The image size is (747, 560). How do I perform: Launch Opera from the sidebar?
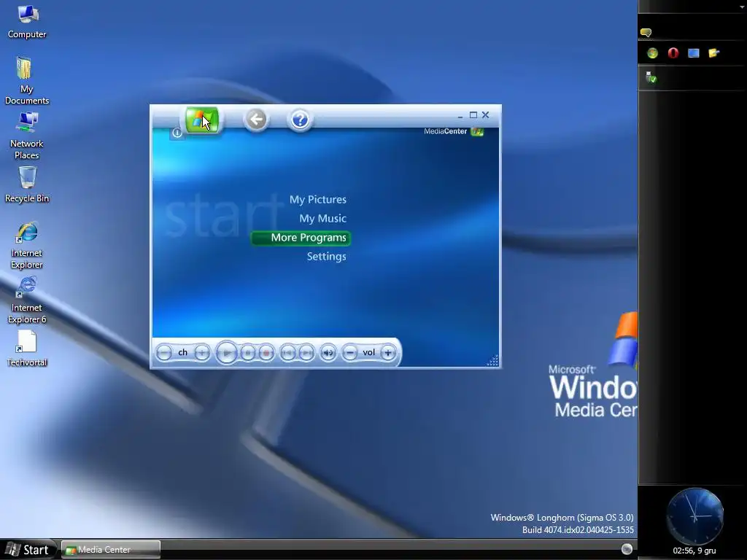click(673, 52)
